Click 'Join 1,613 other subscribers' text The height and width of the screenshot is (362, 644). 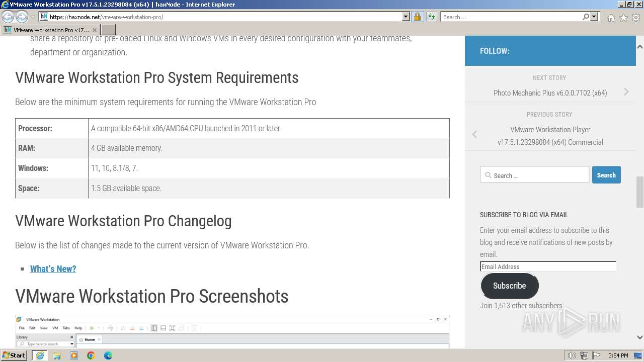[521, 305]
